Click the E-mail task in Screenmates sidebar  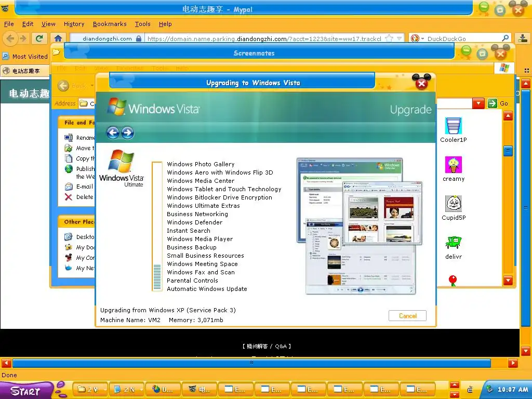tap(79, 187)
